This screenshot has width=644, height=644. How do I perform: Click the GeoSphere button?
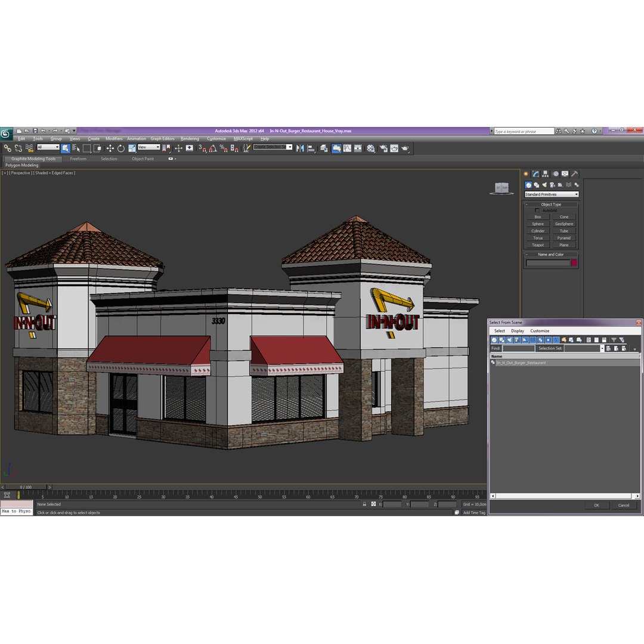tap(564, 224)
